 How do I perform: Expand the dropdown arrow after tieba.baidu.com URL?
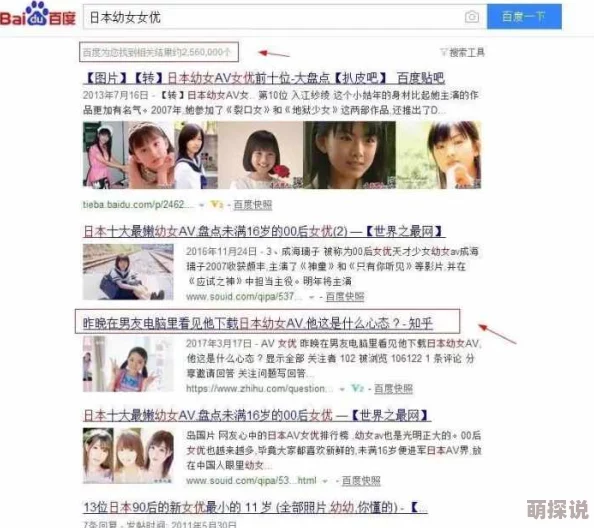pyautogui.click(x=202, y=205)
